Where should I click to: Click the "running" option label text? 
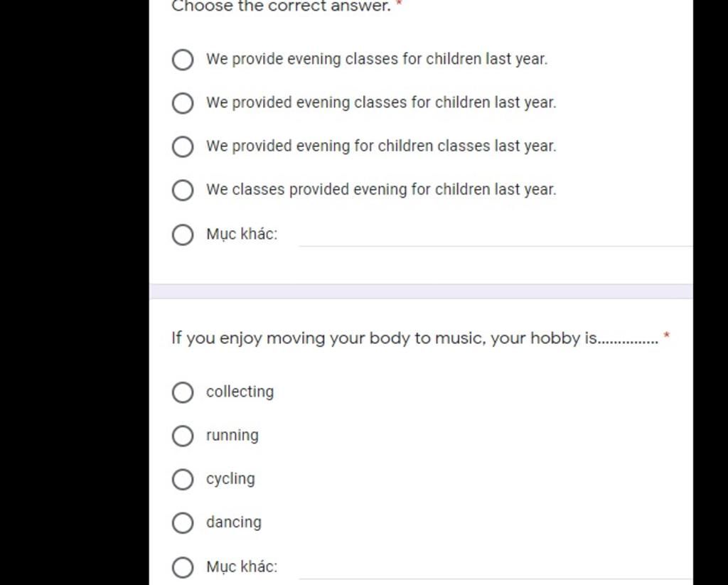232,435
